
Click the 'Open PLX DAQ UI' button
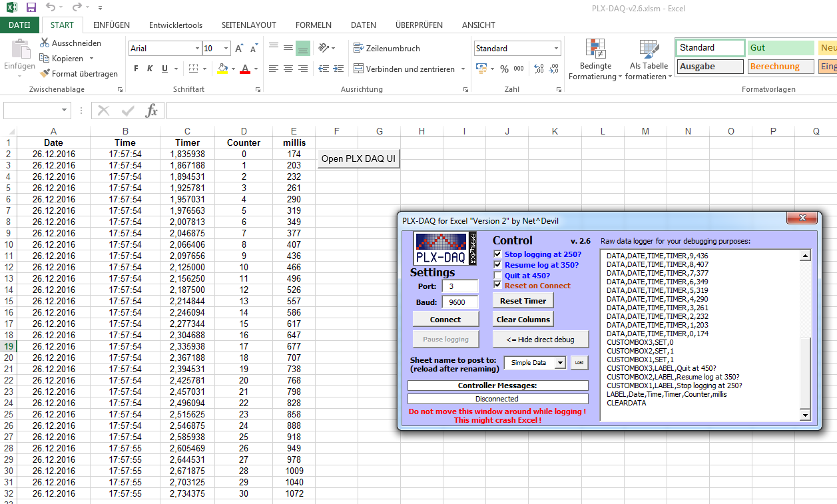point(358,158)
